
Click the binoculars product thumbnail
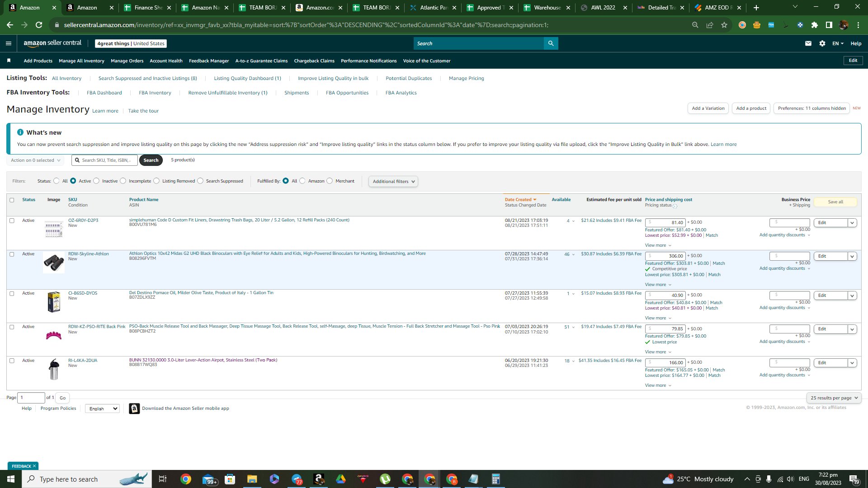[x=54, y=263]
